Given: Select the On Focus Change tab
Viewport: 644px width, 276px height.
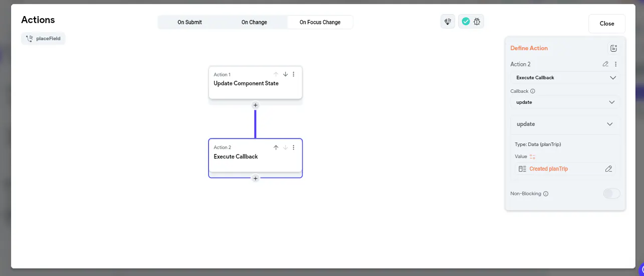Looking at the screenshot, I should [320, 22].
